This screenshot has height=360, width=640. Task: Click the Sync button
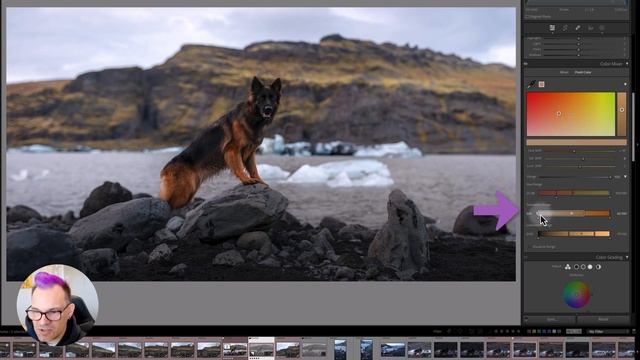tap(551, 319)
